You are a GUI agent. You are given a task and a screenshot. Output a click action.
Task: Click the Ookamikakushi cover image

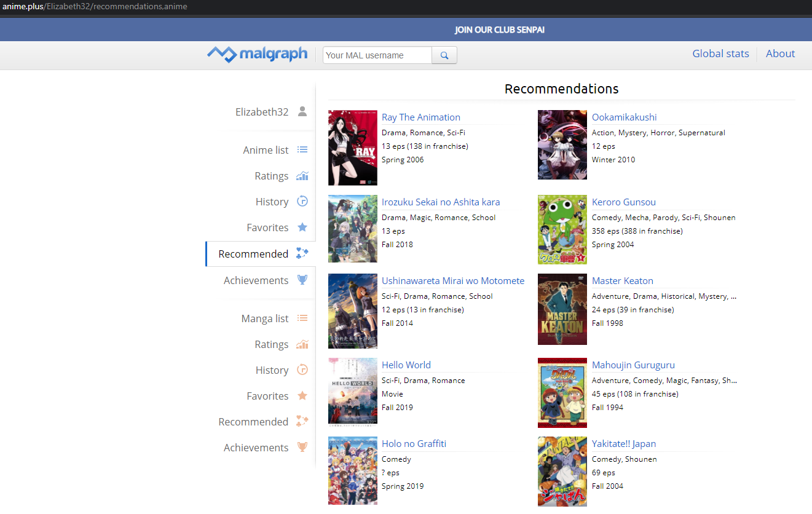pos(562,145)
